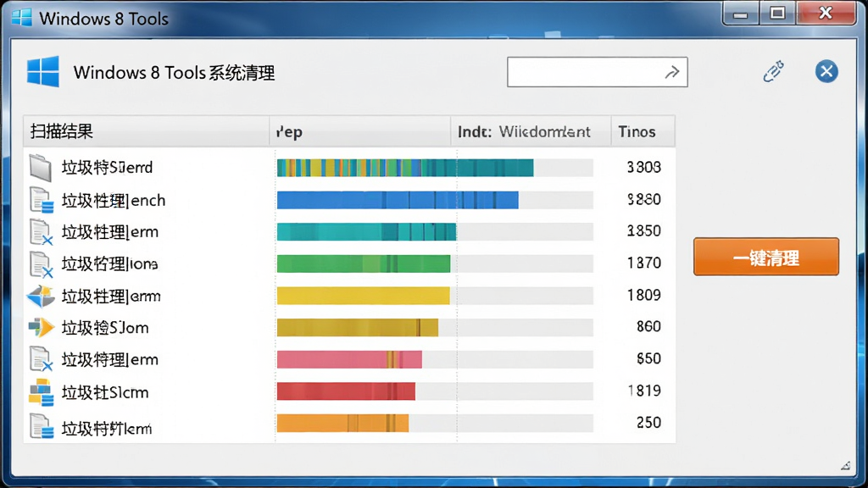The width and height of the screenshot is (868, 488).
Task: Click the stacked blocks icon in the 1819 row
Action: [x=41, y=392]
